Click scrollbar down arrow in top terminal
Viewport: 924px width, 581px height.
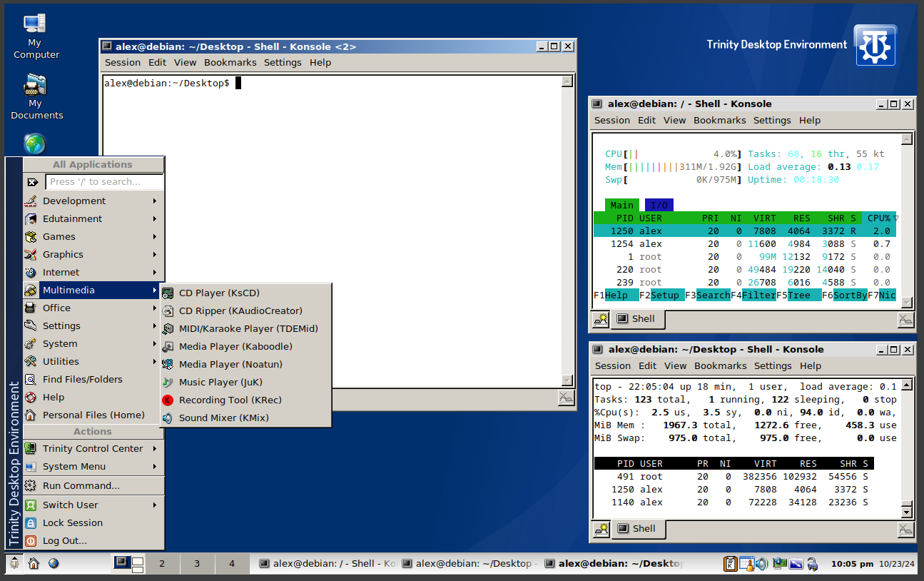907,512
